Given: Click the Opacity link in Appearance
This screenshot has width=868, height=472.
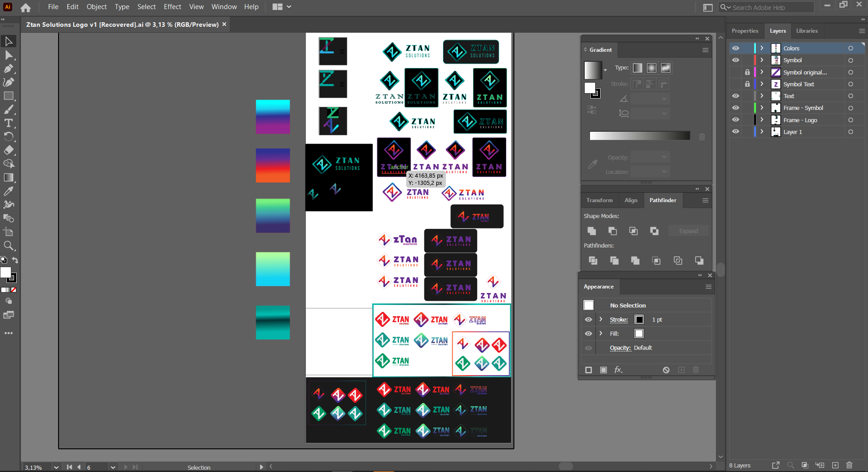Looking at the screenshot, I should pyautogui.click(x=620, y=348).
